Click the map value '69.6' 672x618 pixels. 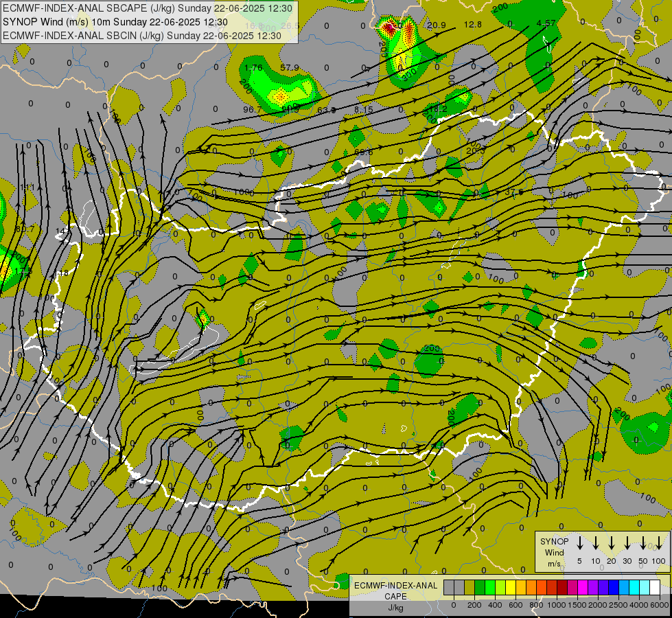(363, 152)
